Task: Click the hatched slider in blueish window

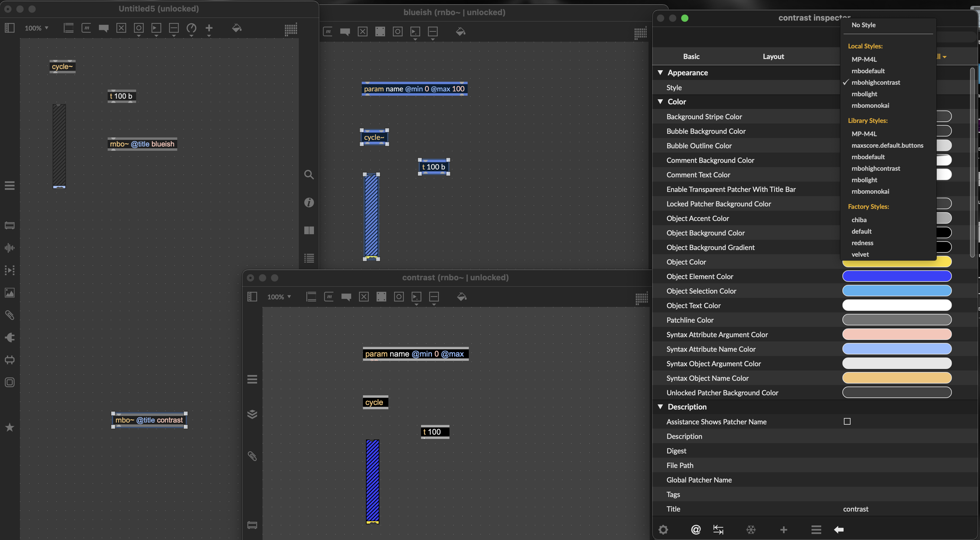Action: coord(371,217)
